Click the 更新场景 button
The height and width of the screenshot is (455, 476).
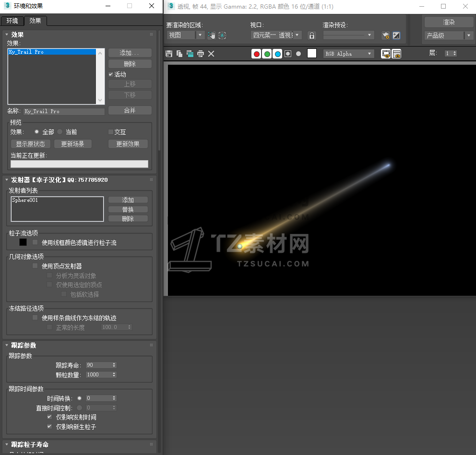72,144
